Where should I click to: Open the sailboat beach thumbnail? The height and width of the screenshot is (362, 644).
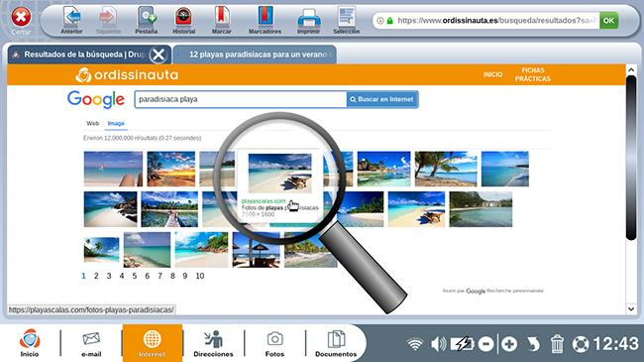tap(113, 169)
